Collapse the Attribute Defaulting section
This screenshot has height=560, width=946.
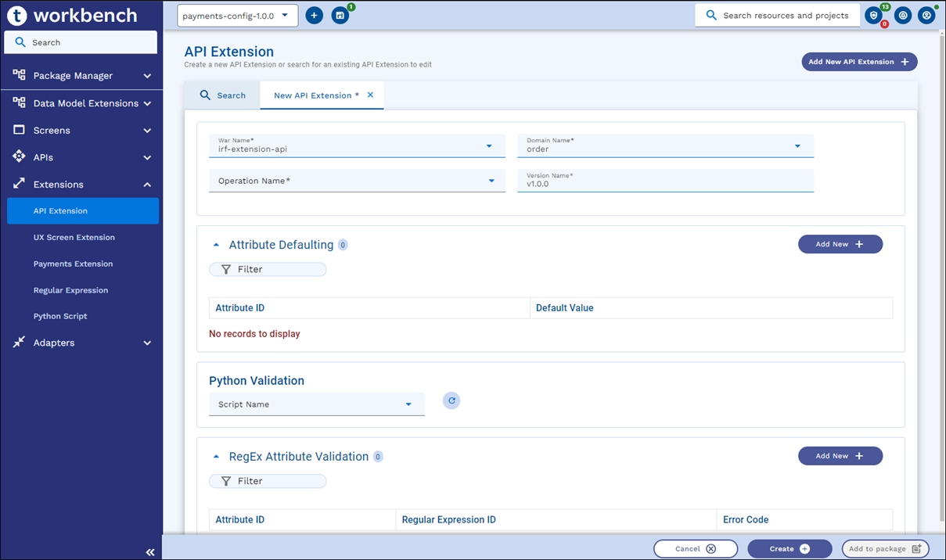(217, 245)
